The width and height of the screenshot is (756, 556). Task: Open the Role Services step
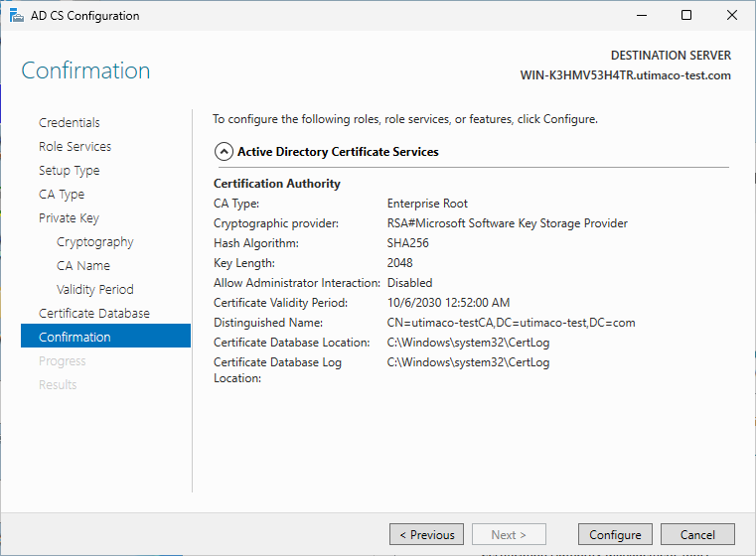pos(76,147)
